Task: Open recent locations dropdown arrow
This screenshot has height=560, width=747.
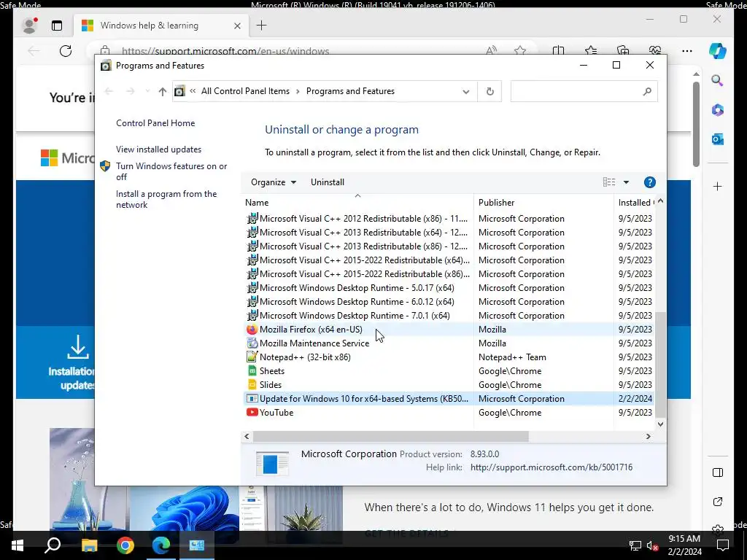Action: 147,91
